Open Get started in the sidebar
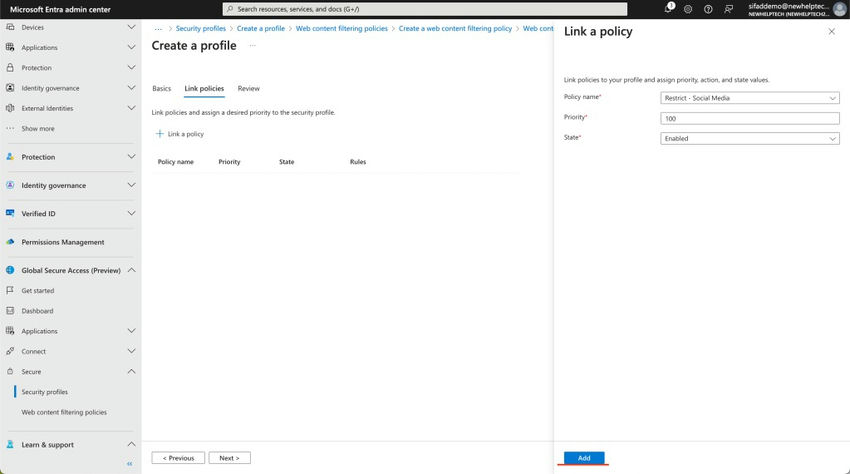Screen dimensions: 850x474 (37, 291)
